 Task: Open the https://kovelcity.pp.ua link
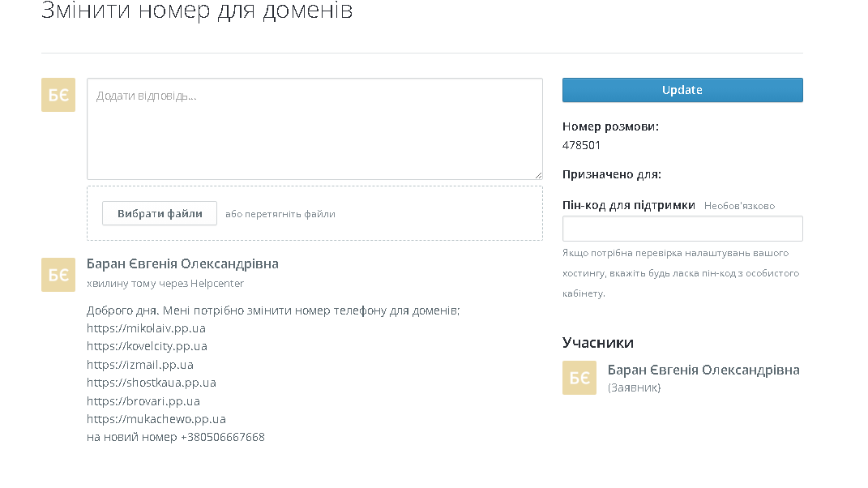pos(147,346)
